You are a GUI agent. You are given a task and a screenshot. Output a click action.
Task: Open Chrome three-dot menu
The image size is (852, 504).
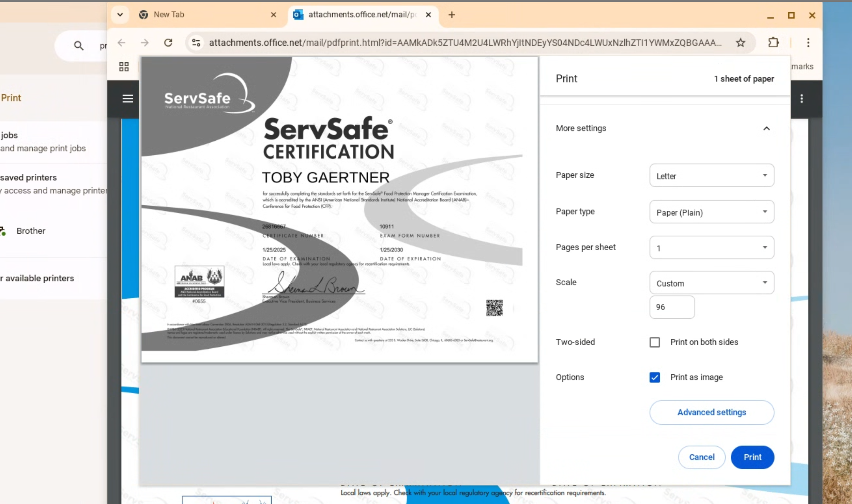(x=808, y=43)
